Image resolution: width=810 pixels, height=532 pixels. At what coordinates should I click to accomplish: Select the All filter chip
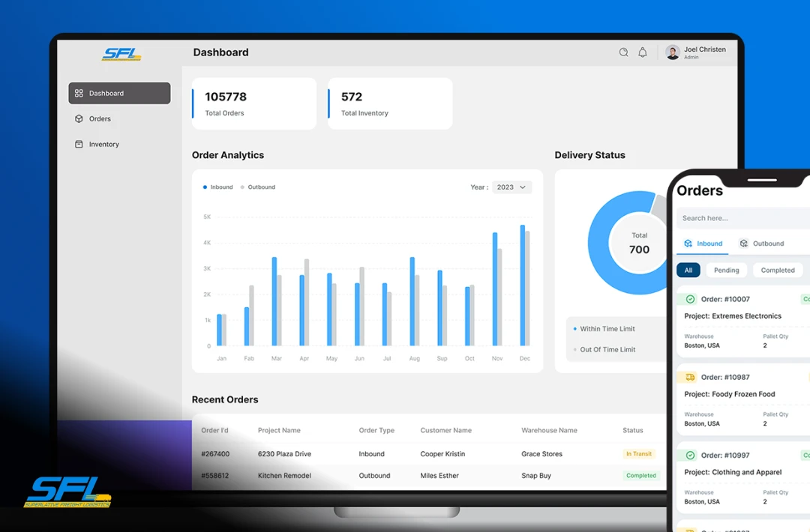[688, 270]
